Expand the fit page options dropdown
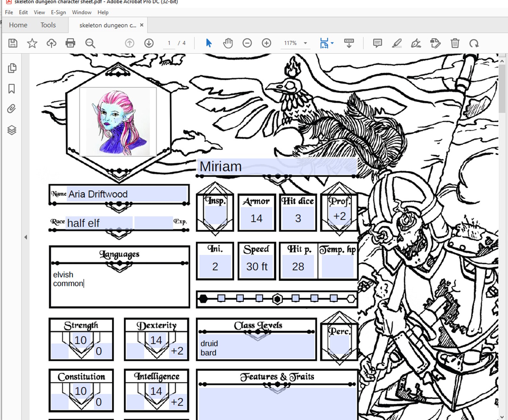The width and height of the screenshot is (508, 420). 332,43
